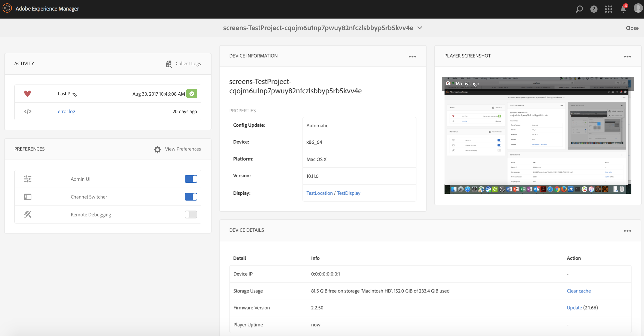Image resolution: width=644 pixels, height=336 pixels.
Task: Enable the Remote Debugging toggle
Action: pos(191,214)
